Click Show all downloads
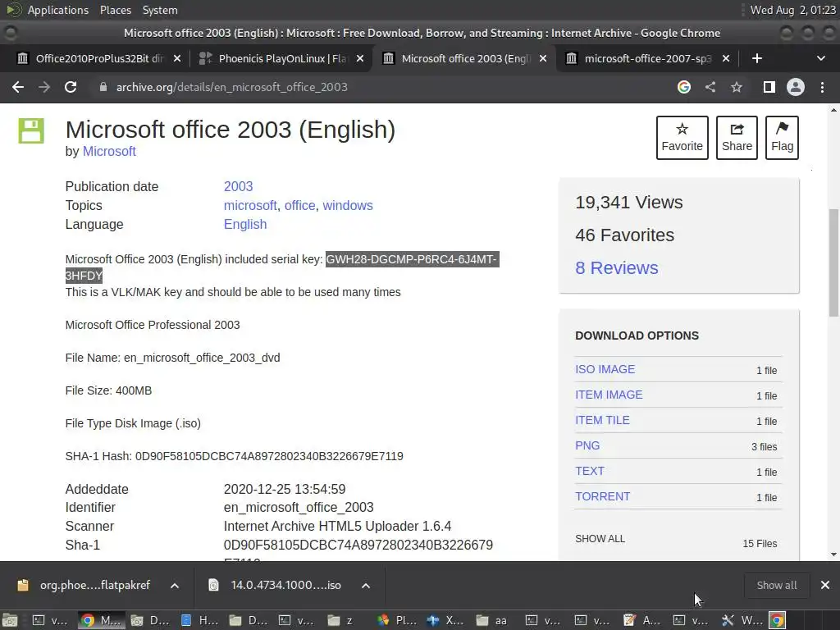Image resolution: width=840 pixels, height=630 pixels. click(776, 586)
